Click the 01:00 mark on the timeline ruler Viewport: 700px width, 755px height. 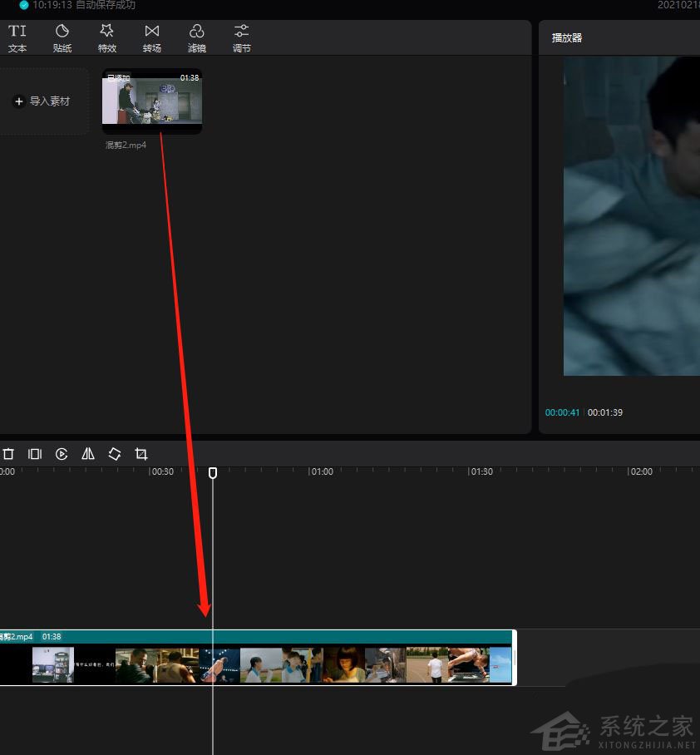[323, 471]
